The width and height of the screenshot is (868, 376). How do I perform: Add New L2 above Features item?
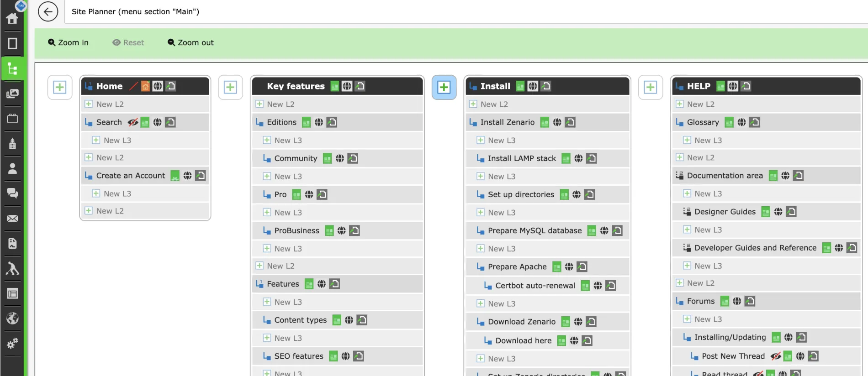(x=337, y=266)
